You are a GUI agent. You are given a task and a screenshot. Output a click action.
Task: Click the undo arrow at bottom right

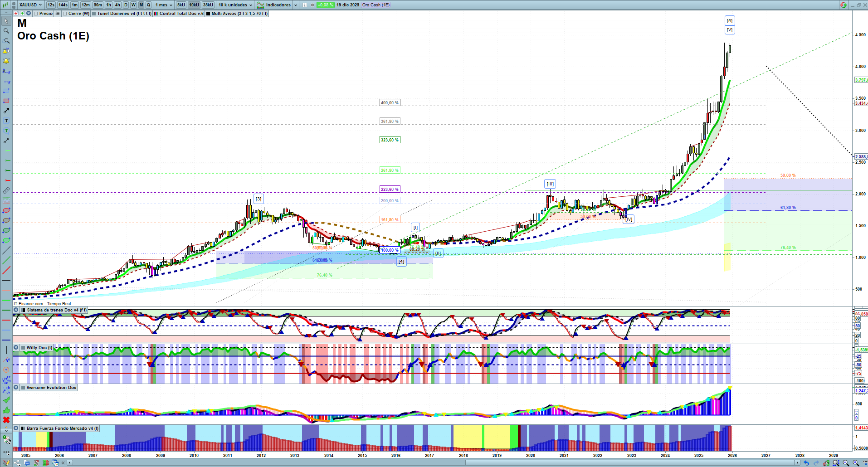pos(806,463)
